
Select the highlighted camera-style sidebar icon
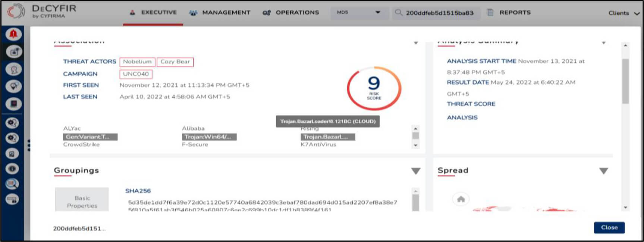(13, 52)
